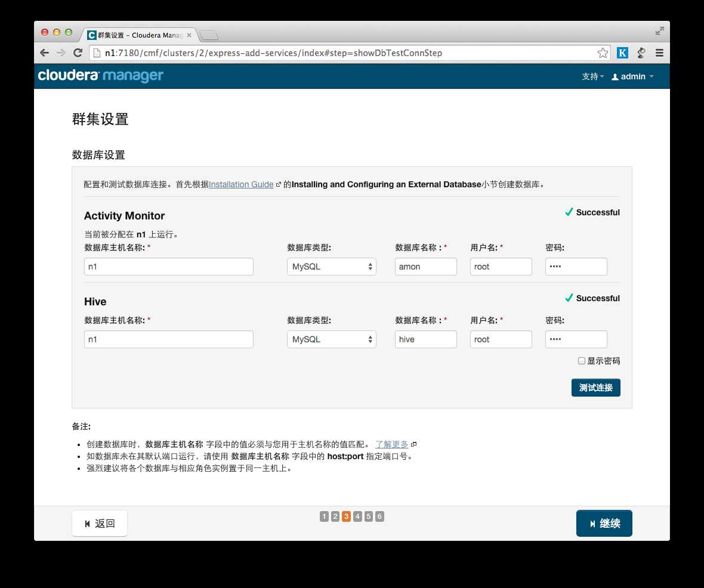Select current wizard step 3

(346, 516)
